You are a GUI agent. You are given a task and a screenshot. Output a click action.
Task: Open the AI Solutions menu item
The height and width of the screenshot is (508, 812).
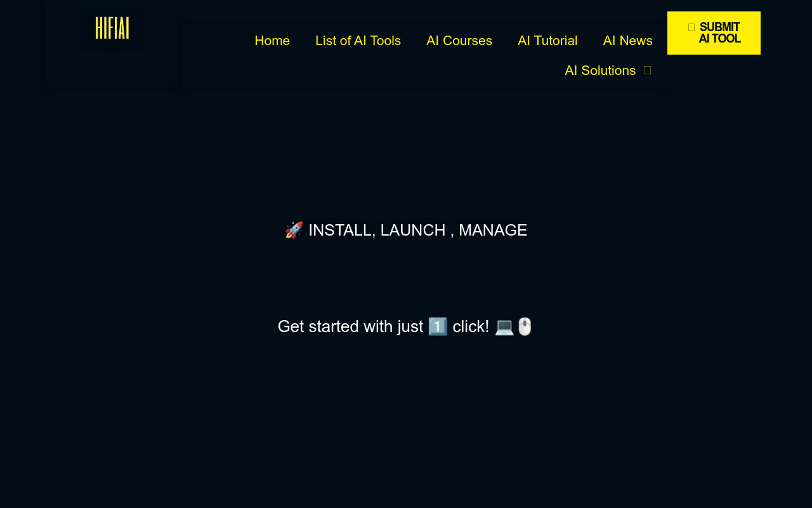pyautogui.click(x=600, y=70)
